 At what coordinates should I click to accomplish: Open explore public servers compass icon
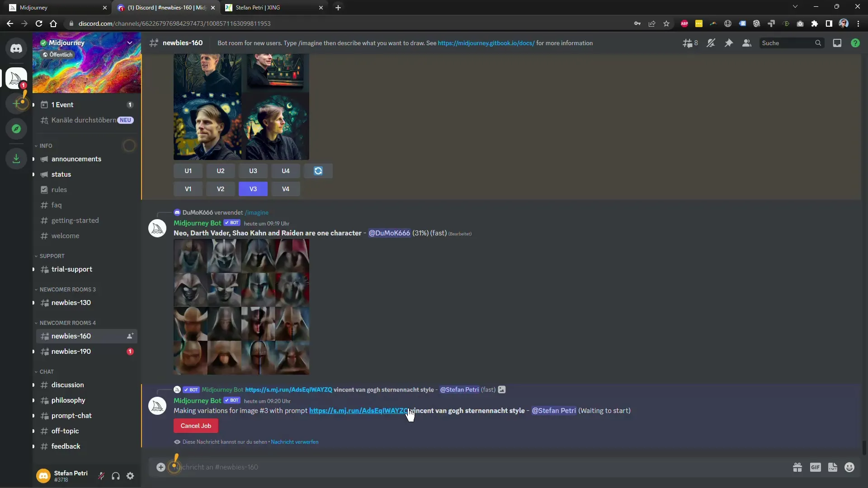tap(16, 129)
